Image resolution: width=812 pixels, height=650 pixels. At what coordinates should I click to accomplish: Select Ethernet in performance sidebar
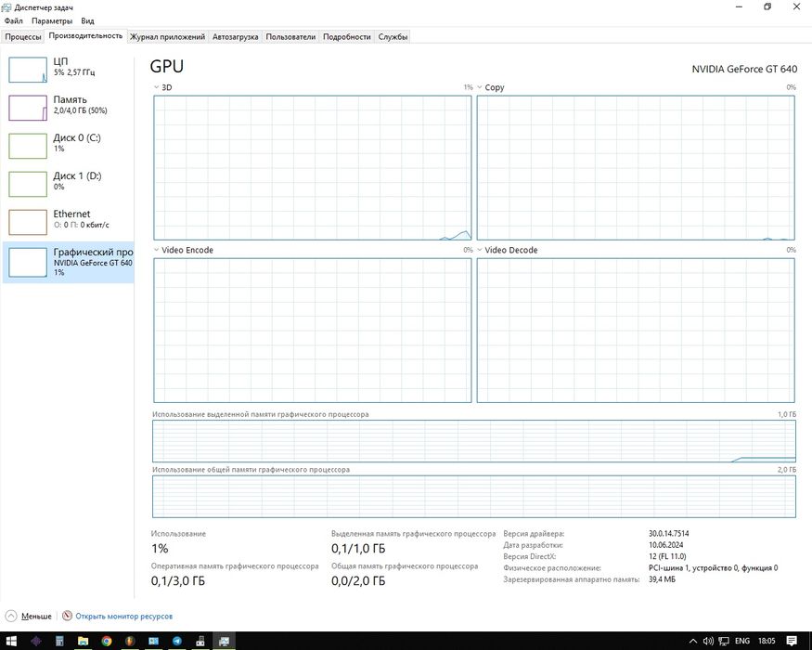click(x=69, y=222)
